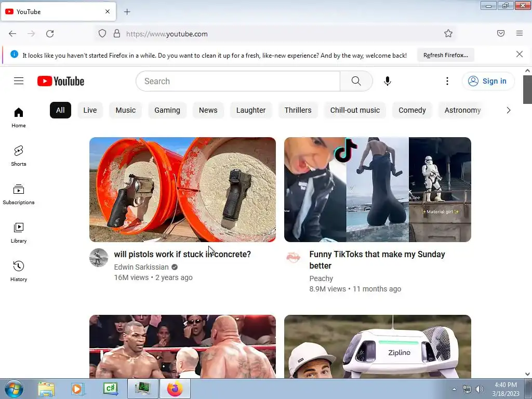Screen dimensions: 532x399
Task: Open tracking protection shield icon
Action: tap(102, 34)
